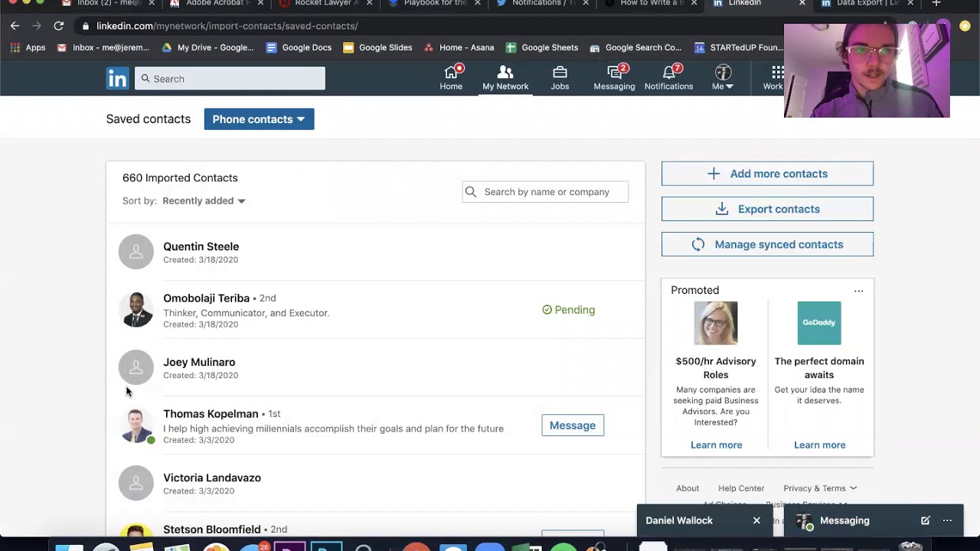Click Thomas Kopelman's profile photo
The height and width of the screenshot is (551, 980).
tap(136, 425)
